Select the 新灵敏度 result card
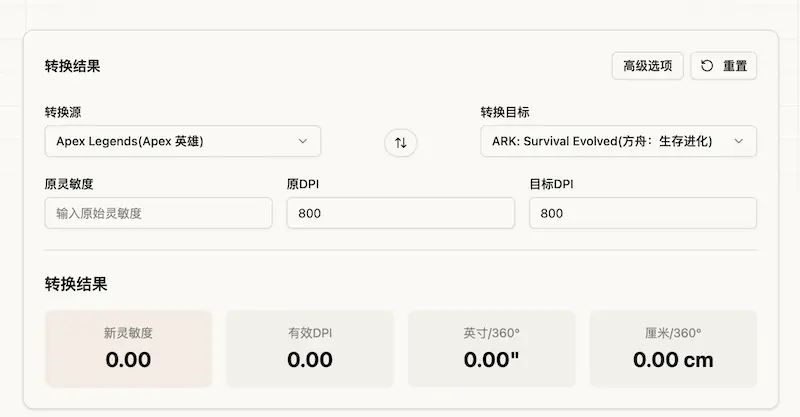This screenshot has width=800, height=417. click(x=128, y=348)
